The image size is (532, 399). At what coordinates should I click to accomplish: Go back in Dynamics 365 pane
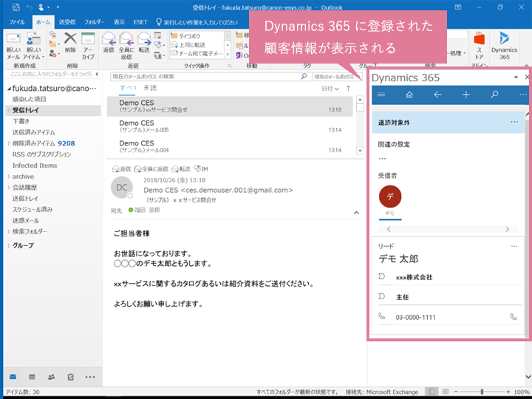coord(437,95)
